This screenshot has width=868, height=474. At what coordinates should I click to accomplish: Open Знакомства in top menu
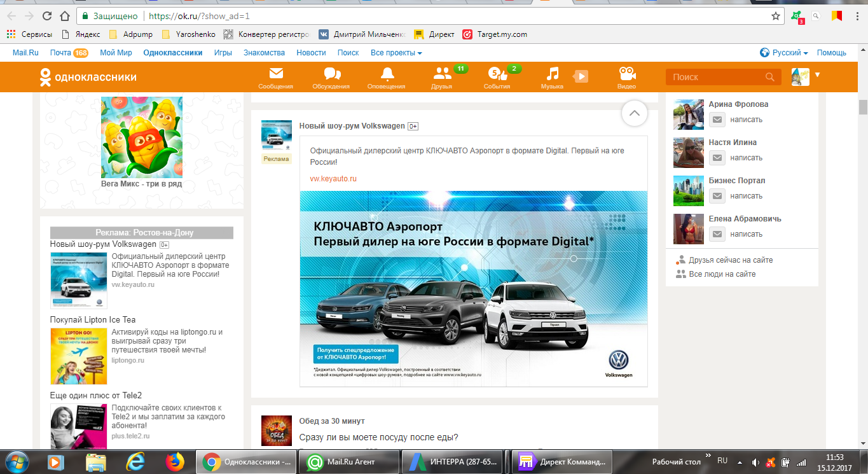(x=264, y=53)
